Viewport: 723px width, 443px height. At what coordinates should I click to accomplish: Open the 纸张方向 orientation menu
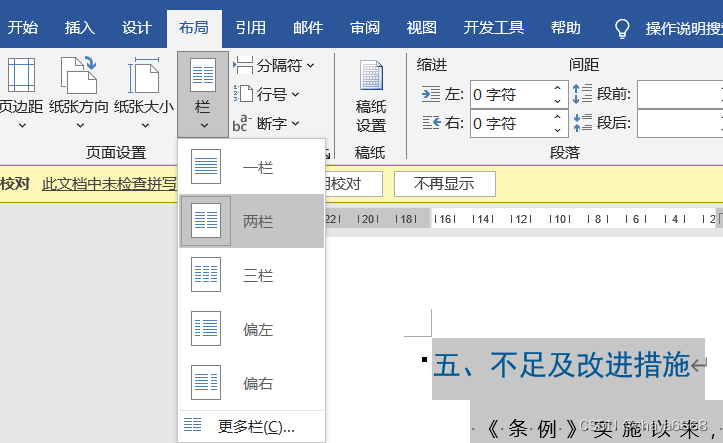pyautogui.click(x=79, y=92)
